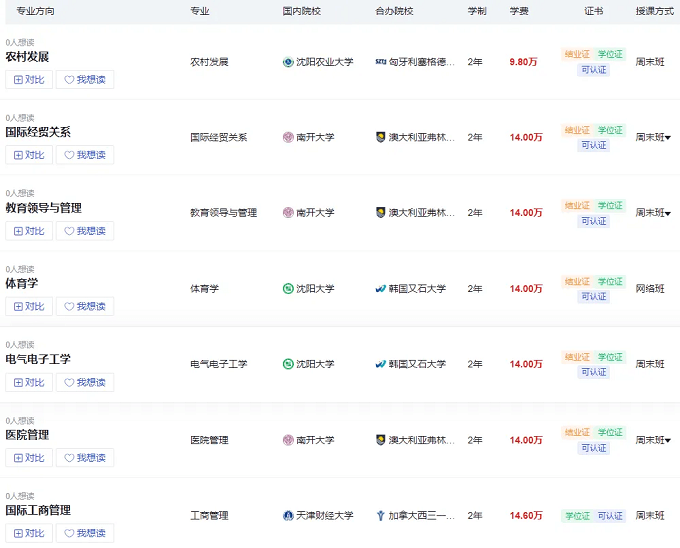
Task: Click 我想读 button under 教育领导与管理
Action: (x=85, y=231)
